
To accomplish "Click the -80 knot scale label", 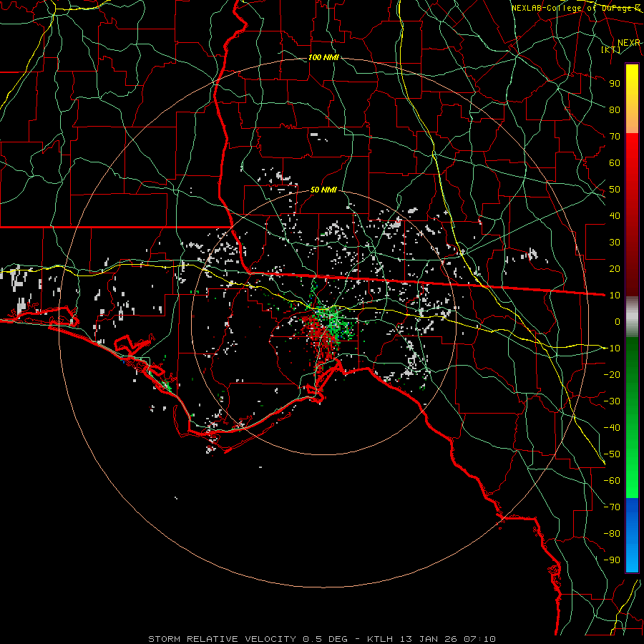I will pos(612,534).
